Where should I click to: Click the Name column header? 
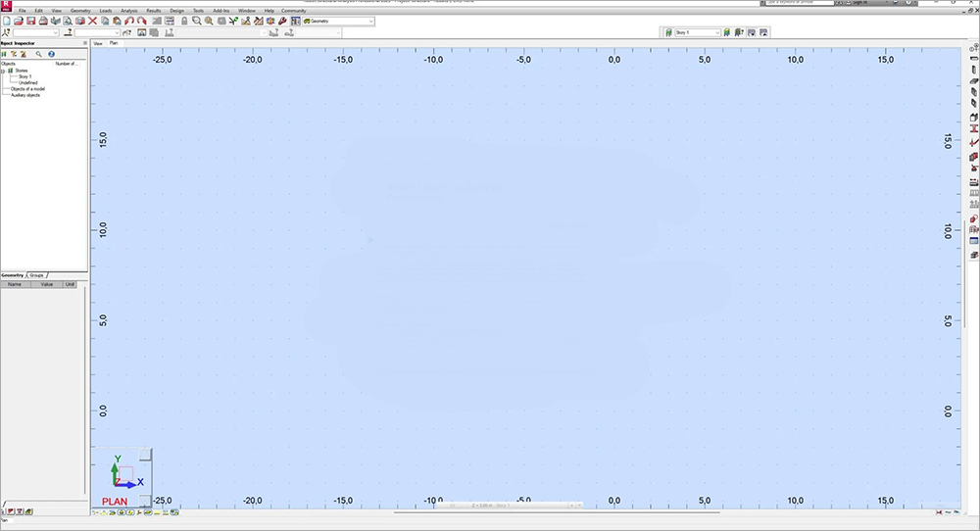(15, 284)
